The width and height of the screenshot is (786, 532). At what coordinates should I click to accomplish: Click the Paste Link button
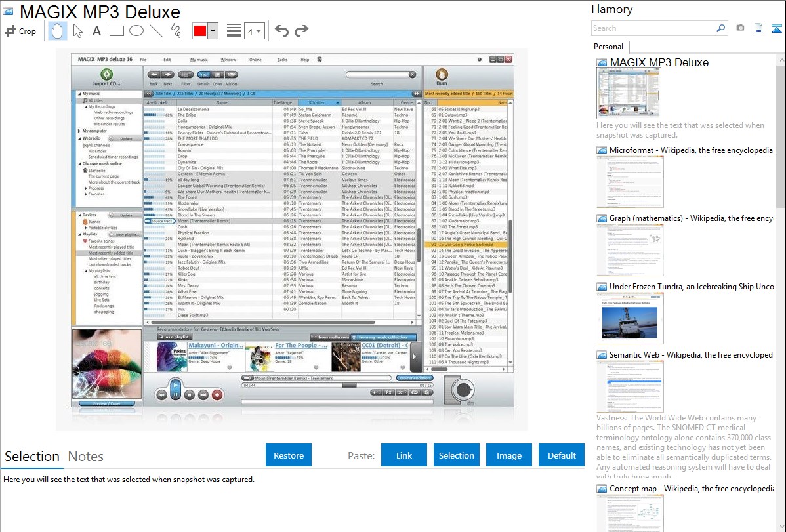click(x=404, y=455)
